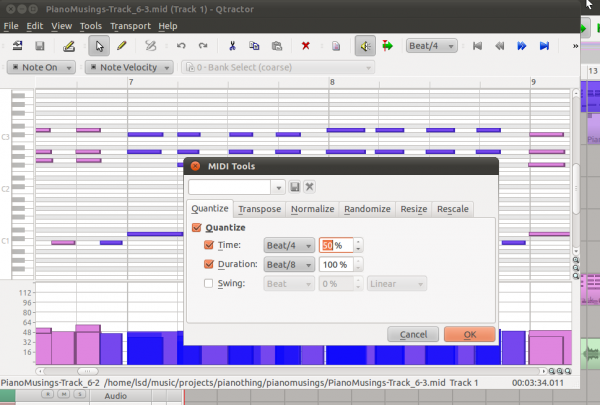The width and height of the screenshot is (600, 405).
Task: Toggle note preview speaker icon
Action: click(365, 46)
